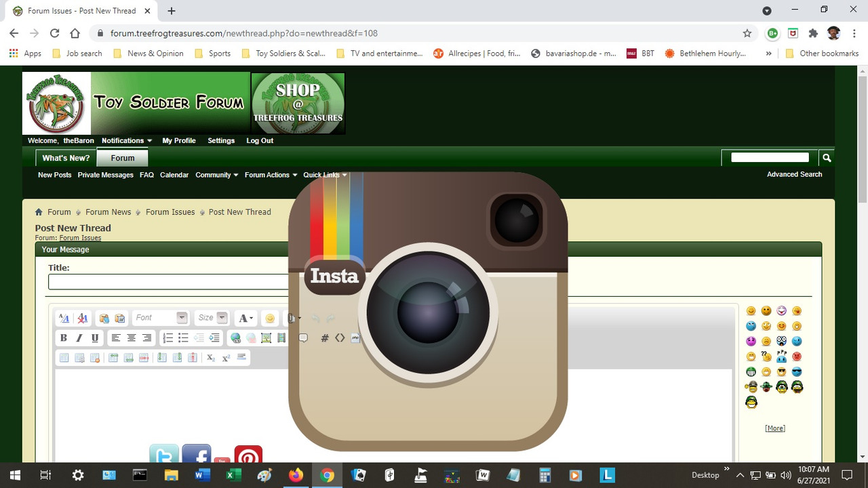Wrap selection in Quote tags
This screenshot has height=488, width=868.
[303, 338]
